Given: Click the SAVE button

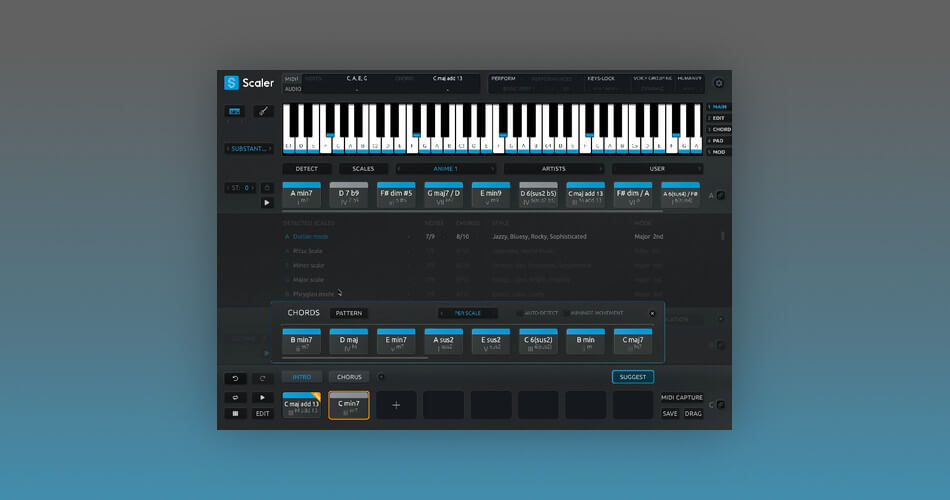Looking at the screenshot, I should (669, 413).
